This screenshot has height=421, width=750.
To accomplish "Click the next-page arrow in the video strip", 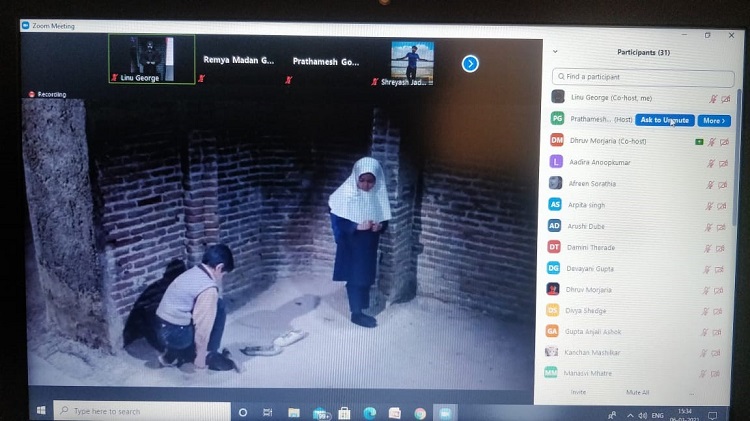I will [470, 63].
